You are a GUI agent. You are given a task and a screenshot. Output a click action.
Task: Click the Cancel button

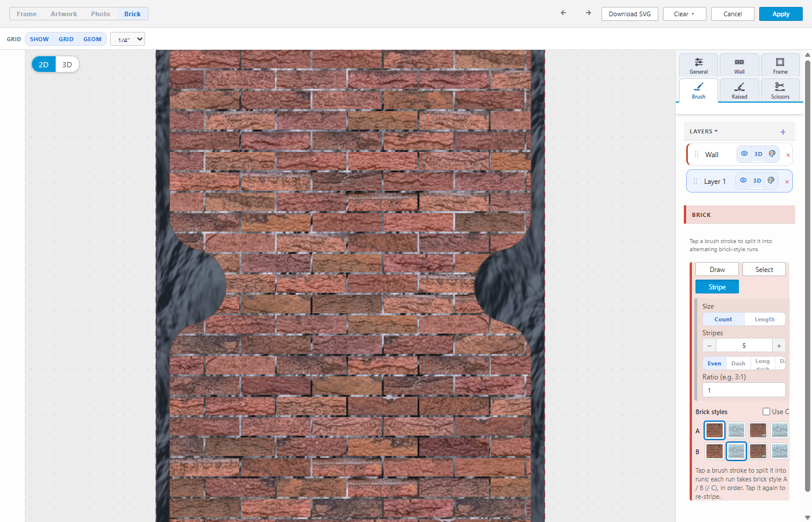click(733, 14)
